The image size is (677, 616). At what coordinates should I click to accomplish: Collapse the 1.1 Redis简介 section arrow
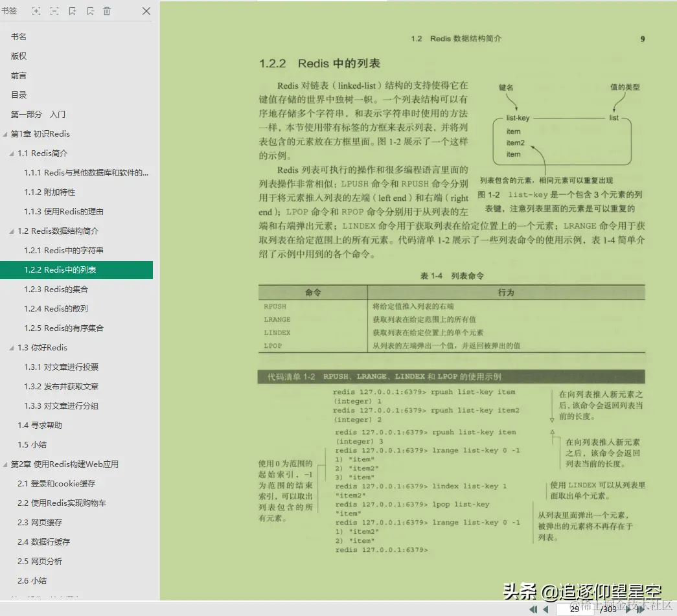tap(12, 154)
